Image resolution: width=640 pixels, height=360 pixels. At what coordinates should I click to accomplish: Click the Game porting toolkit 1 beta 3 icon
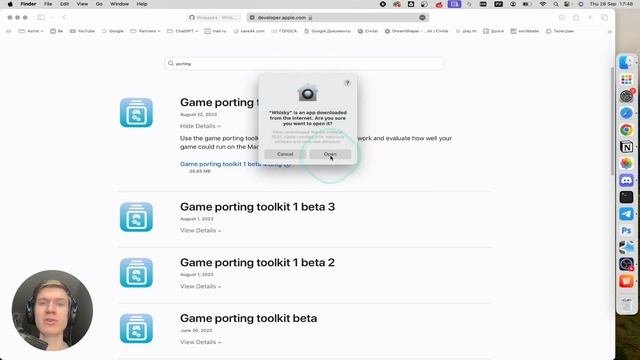[136, 217]
